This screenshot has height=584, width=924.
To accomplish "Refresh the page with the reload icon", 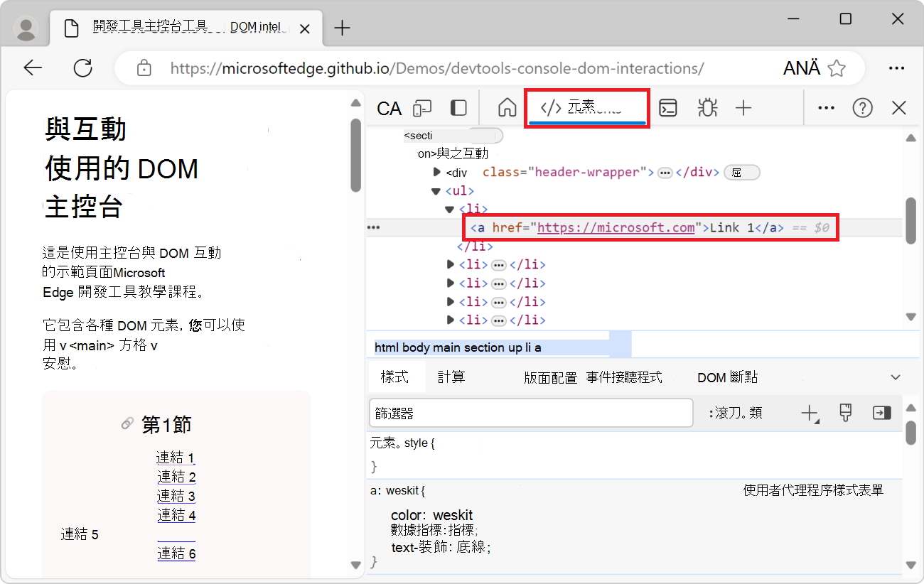I will pos(83,67).
